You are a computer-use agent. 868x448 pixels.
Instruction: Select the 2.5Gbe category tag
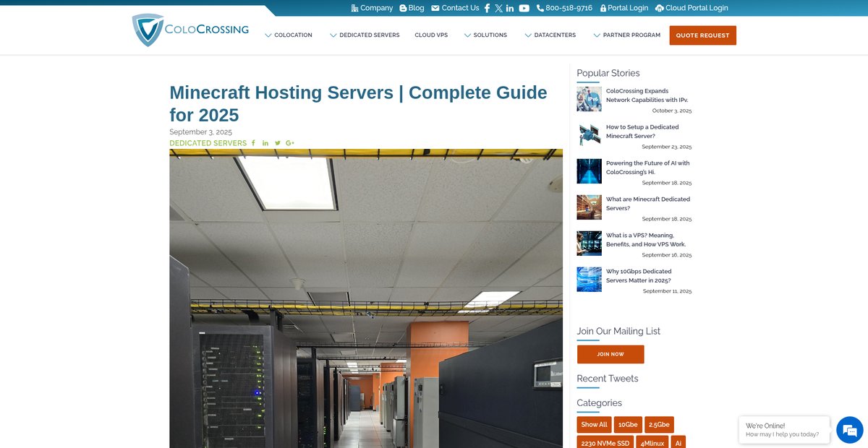[x=659, y=424]
